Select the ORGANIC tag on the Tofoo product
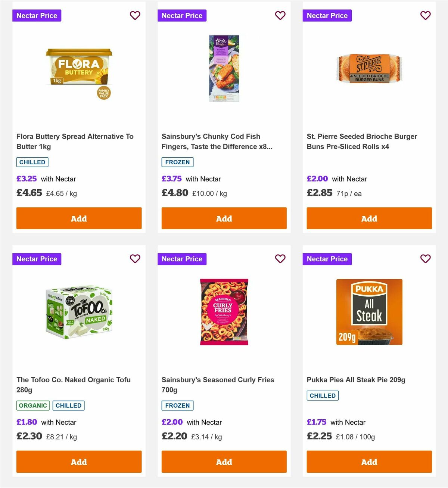 point(32,405)
